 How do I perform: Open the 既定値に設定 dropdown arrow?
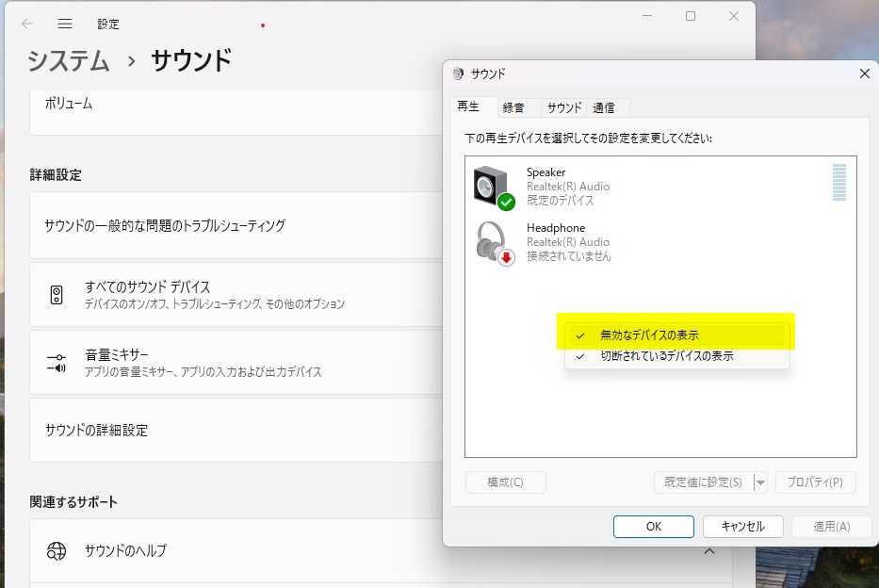[760, 482]
